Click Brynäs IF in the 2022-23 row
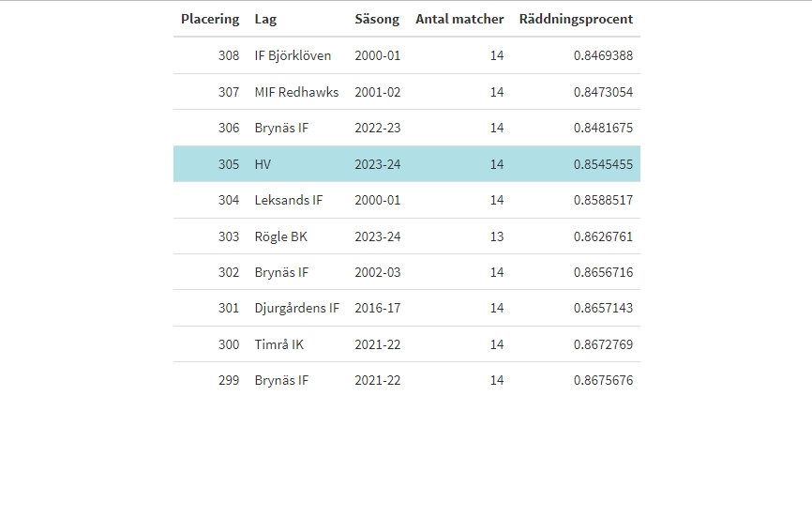The image size is (812, 518). pos(281,128)
